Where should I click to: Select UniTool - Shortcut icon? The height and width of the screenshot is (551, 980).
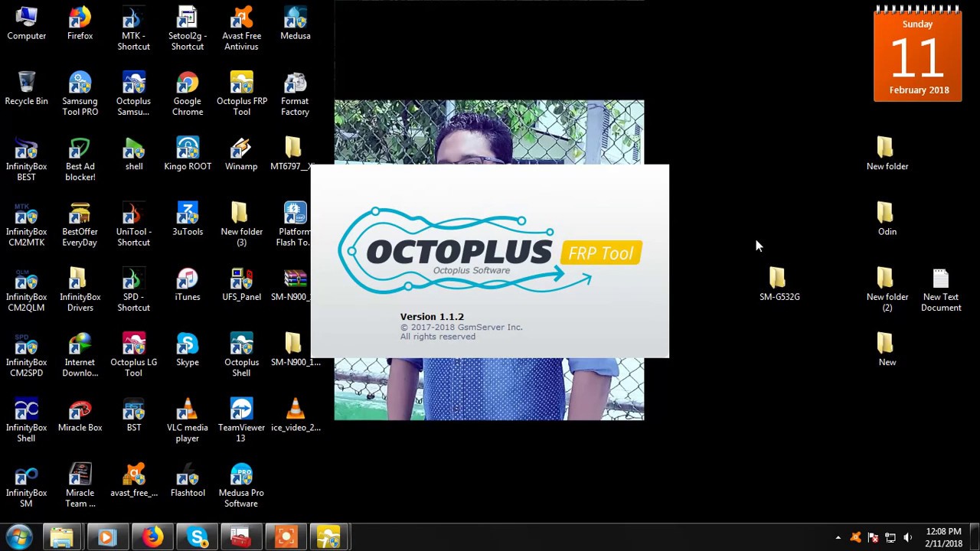point(133,225)
